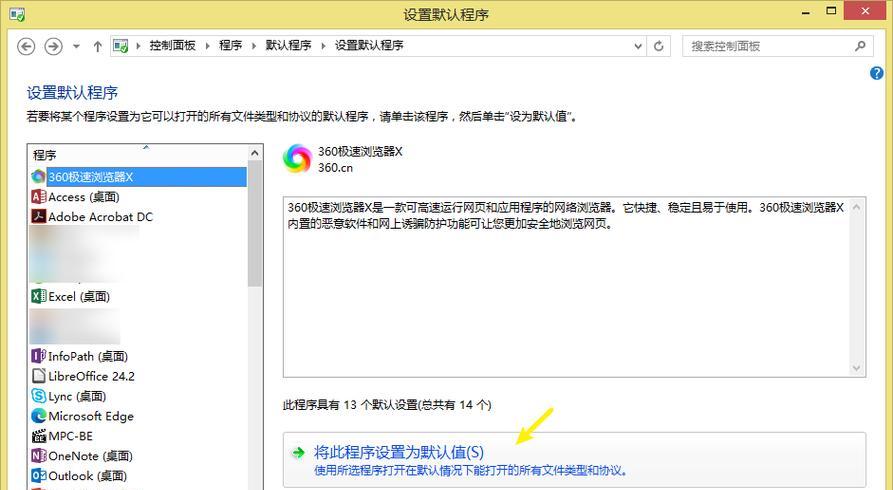Open Help with the blue question mark
893x490 pixels.
[876, 73]
